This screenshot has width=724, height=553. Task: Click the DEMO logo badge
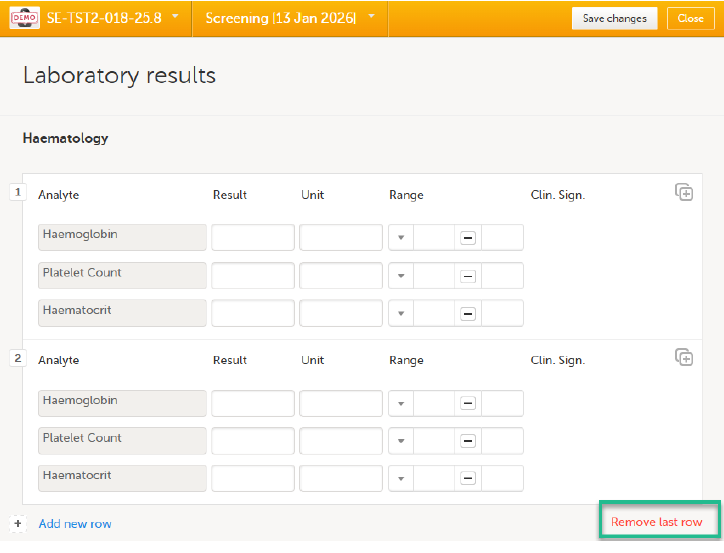coord(23,18)
